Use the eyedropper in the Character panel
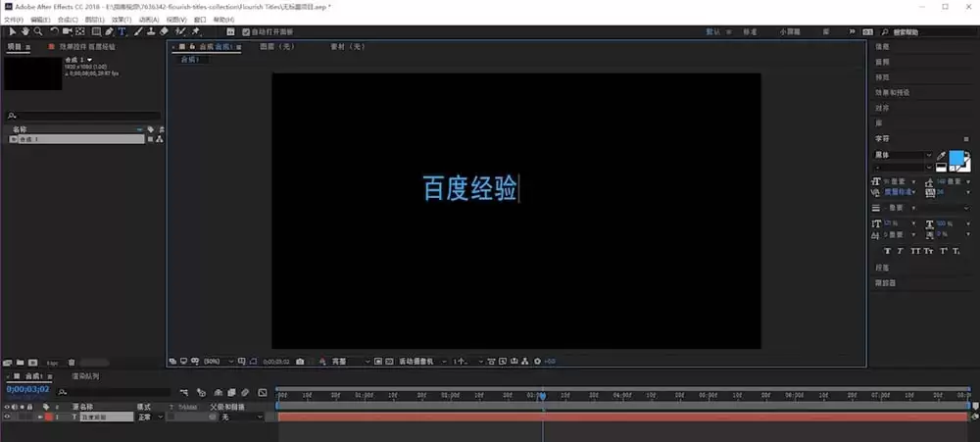 click(941, 156)
